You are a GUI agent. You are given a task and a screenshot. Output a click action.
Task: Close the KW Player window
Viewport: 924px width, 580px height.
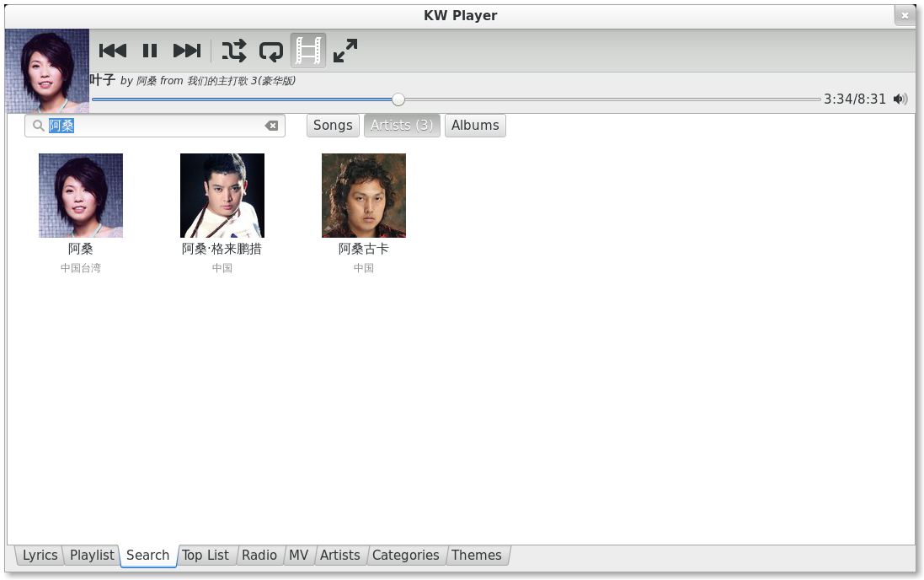point(905,15)
